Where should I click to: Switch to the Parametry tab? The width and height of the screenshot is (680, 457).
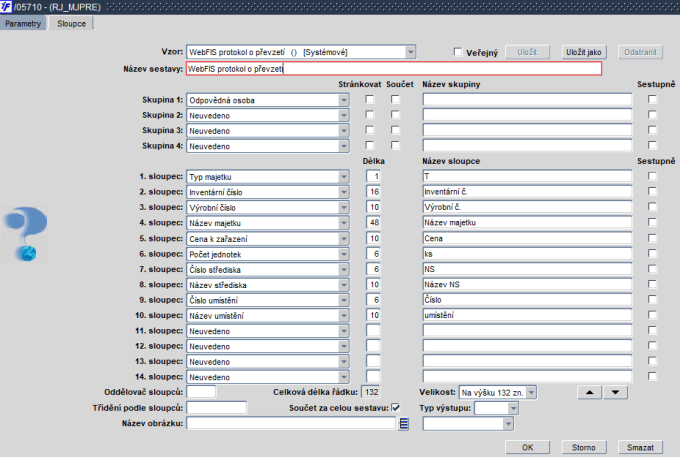pos(25,23)
